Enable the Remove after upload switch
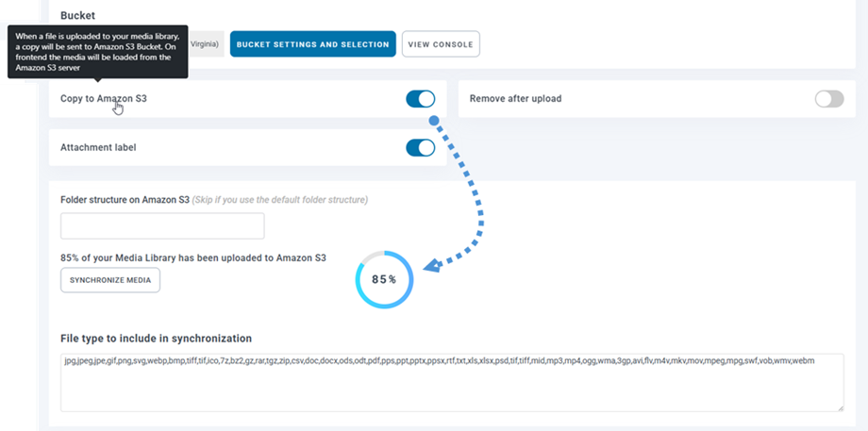Image resolution: width=868 pixels, height=431 pixels. tap(829, 99)
